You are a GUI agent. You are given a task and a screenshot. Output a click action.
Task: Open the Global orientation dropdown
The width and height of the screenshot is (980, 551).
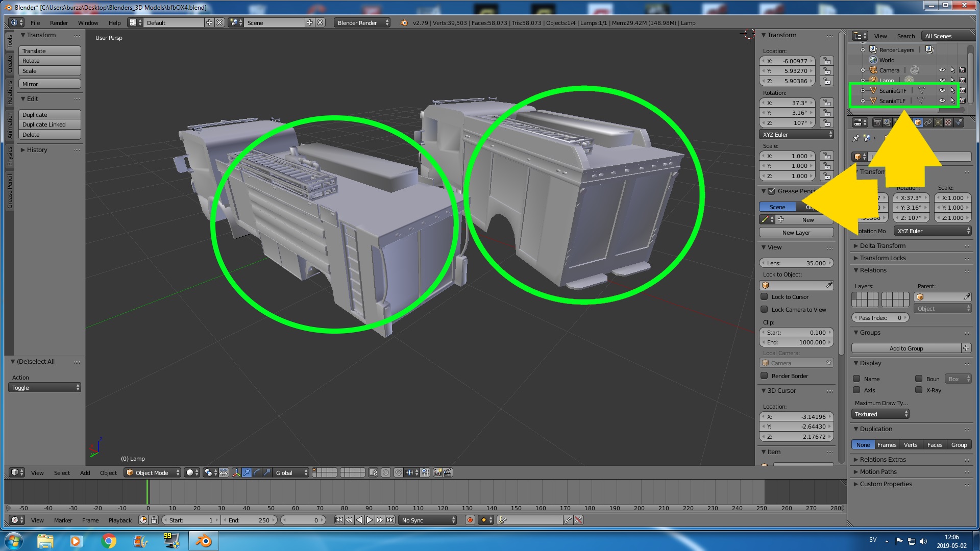click(x=290, y=473)
